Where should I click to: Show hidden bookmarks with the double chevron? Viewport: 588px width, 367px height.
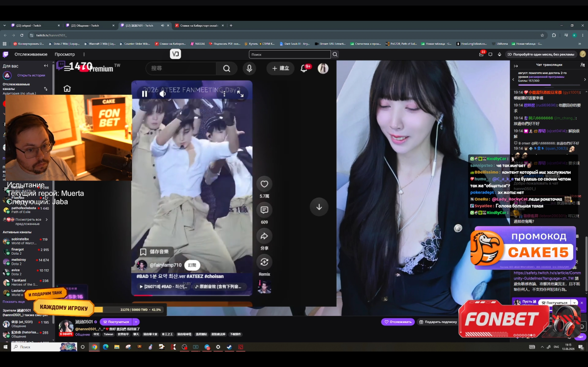pyautogui.click(x=580, y=44)
